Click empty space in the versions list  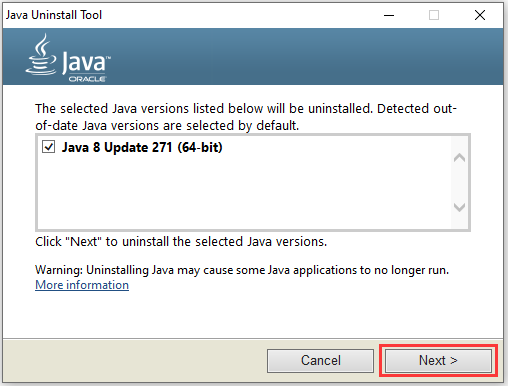coord(244,193)
